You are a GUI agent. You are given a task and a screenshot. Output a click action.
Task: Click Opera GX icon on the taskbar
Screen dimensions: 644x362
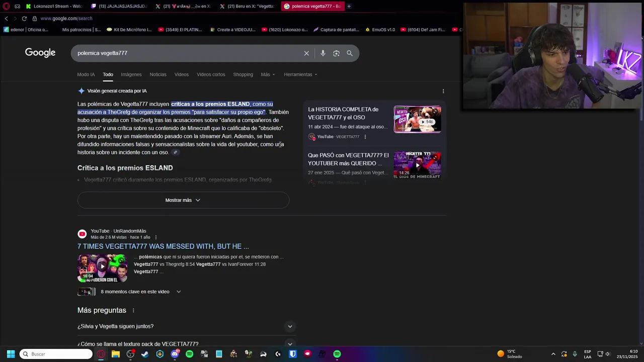(101, 354)
